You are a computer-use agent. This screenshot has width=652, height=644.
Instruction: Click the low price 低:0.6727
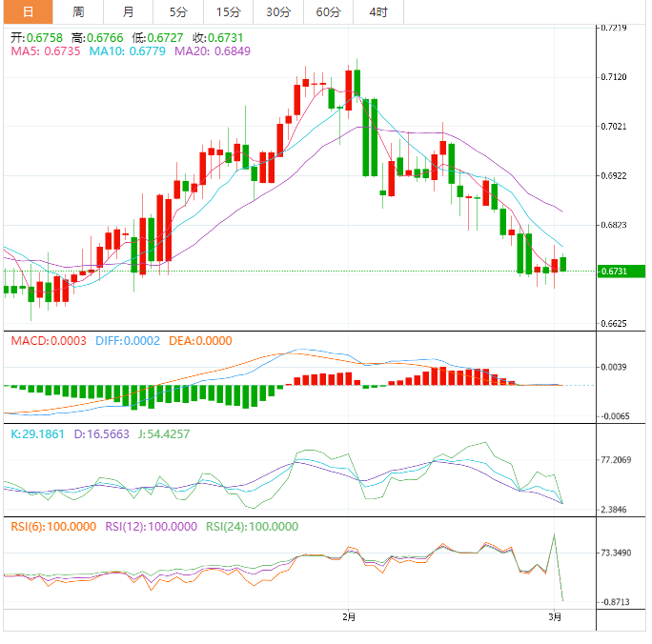[157, 38]
